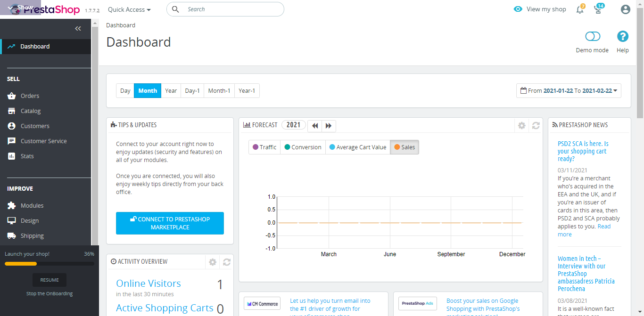Screen dimensions: 644x316
Task: Click the Design monitor icon
Action: 11,221
